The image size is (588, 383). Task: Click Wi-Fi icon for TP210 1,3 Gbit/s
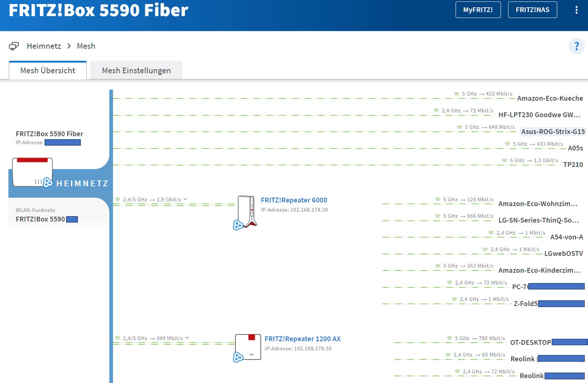click(x=504, y=160)
